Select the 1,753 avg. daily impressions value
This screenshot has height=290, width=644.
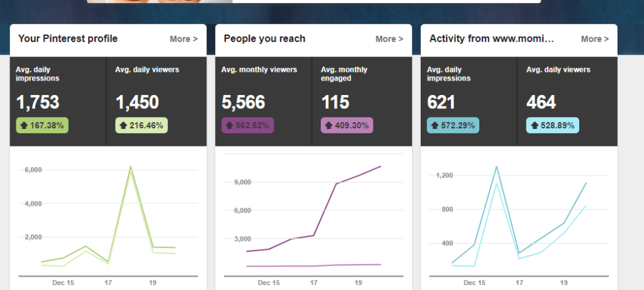(38, 103)
